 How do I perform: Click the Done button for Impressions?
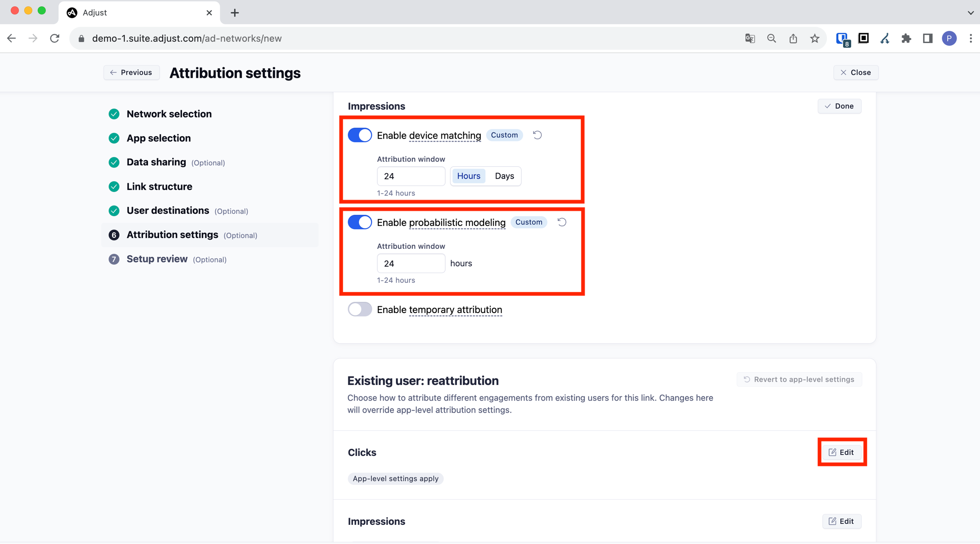839,106
